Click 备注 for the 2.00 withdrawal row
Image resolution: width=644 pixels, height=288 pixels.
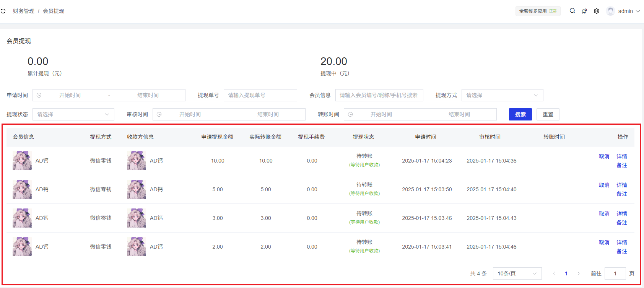pyautogui.click(x=621, y=251)
